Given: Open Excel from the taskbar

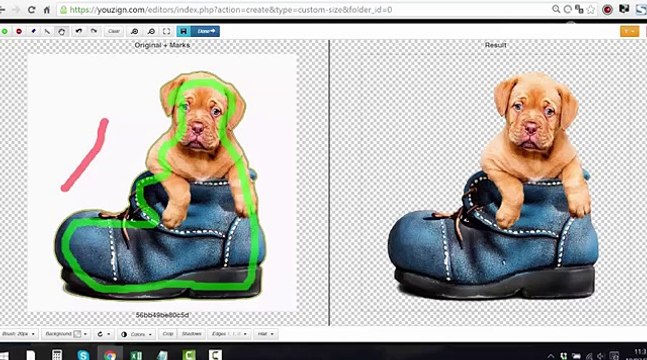Looking at the screenshot, I should [x=136, y=354].
